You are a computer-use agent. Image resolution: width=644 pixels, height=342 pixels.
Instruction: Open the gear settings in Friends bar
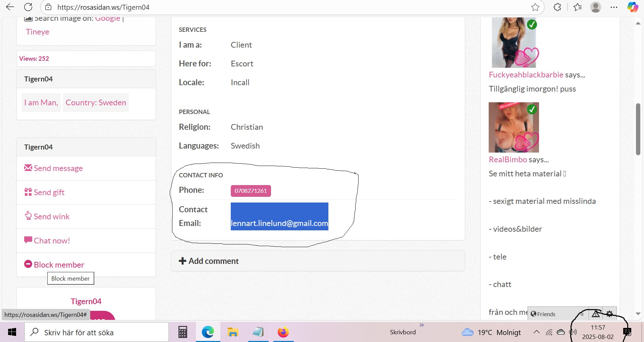click(609, 314)
